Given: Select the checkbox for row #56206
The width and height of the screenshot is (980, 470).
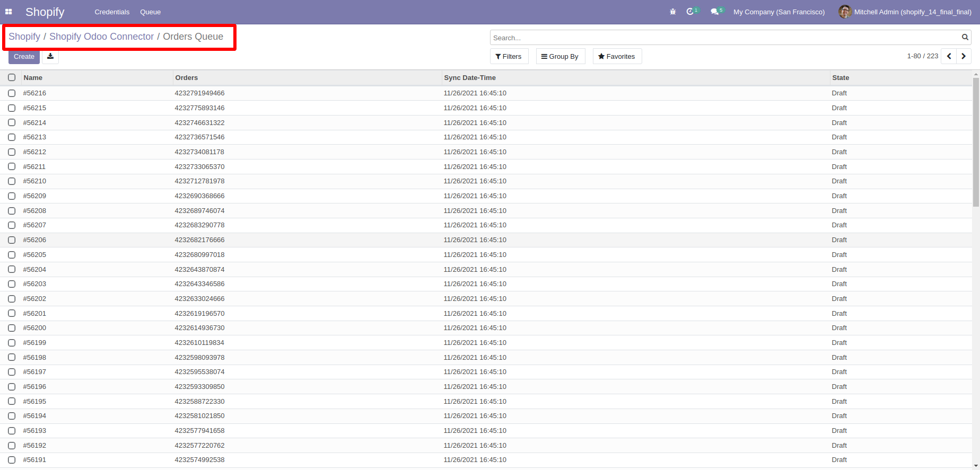Looking at the screenshot, I should click(x=12, y=240).
